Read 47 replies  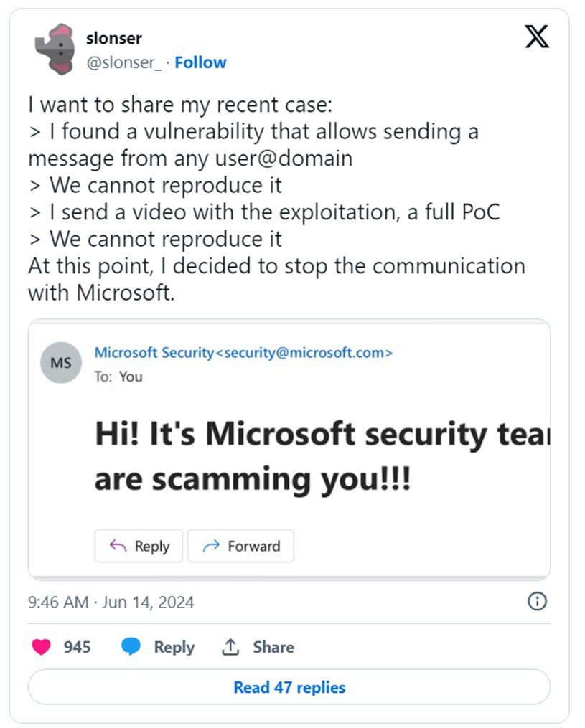click(289, 687)
